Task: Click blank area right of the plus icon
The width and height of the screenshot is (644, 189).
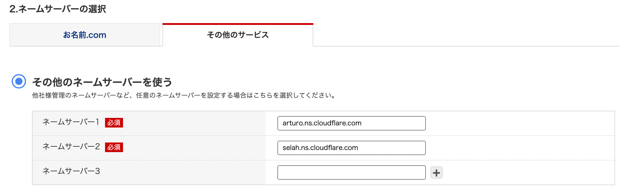Action: (x=524, y=173)
